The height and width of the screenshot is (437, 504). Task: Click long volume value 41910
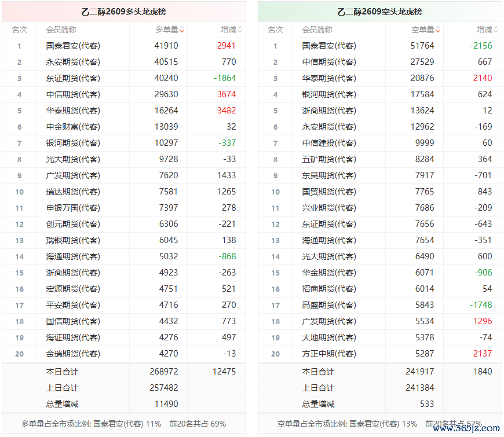[166, 46]
